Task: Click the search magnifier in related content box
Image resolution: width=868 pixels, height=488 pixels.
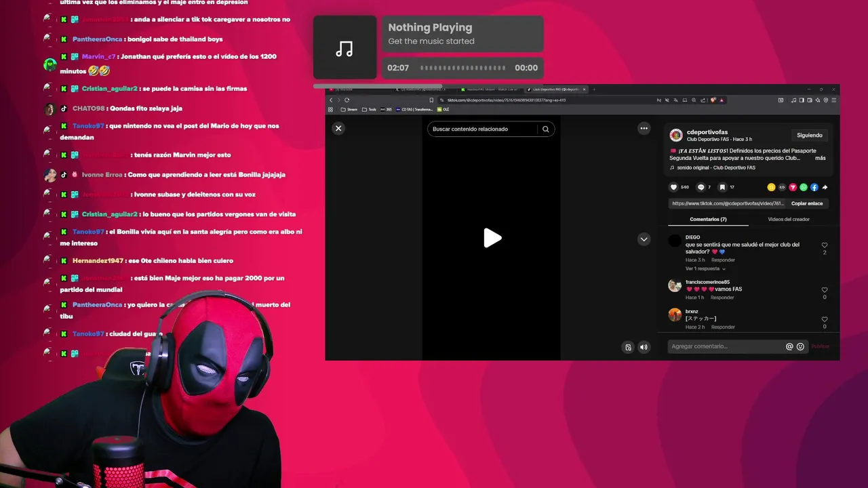Action: (545, 129)
